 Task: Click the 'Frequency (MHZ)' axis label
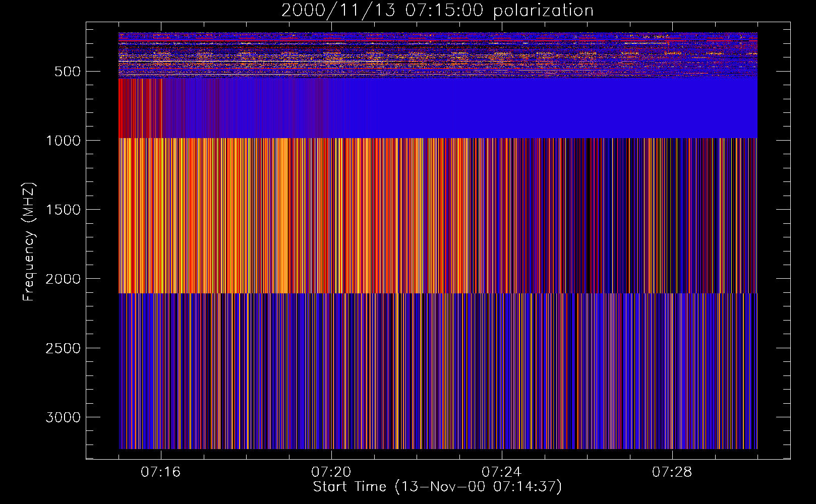tap(29, 242)
